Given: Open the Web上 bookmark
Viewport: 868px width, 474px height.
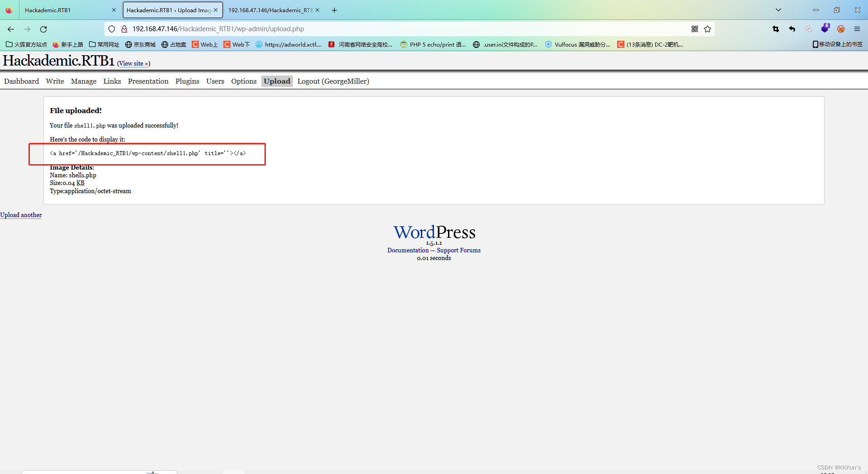Looking at the screenshot, I should coord(205,44).
